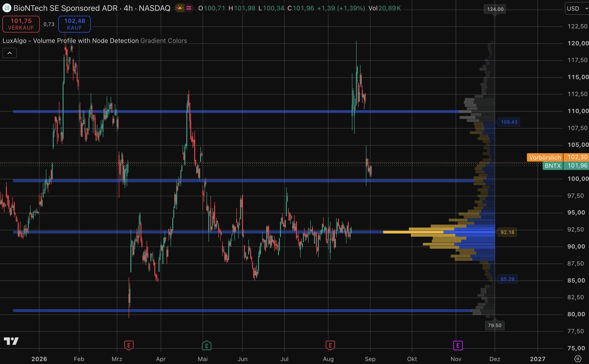This screenshot has height=364, width=589.
Task: Click the 79.50 profile bottom label
Action: [x=495, y=325]
